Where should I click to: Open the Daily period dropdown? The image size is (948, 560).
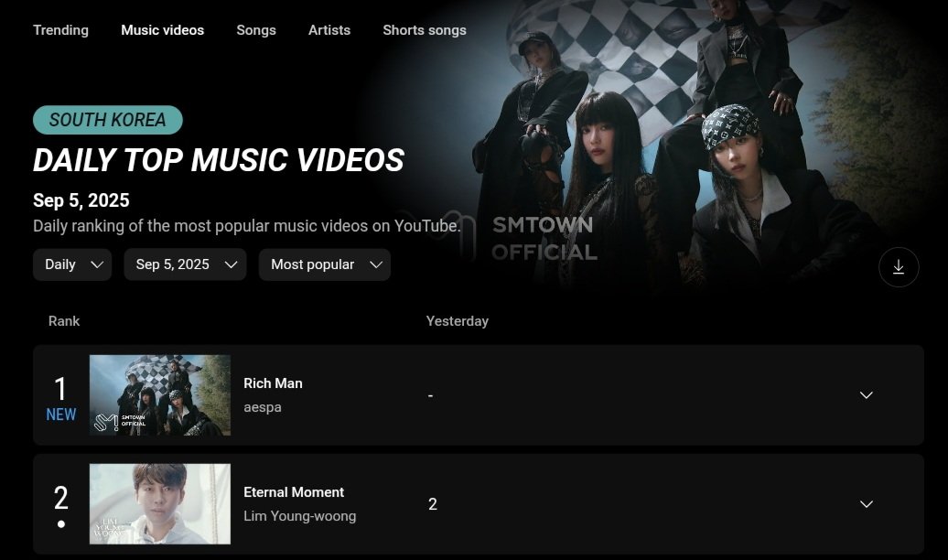pos(72,264)
